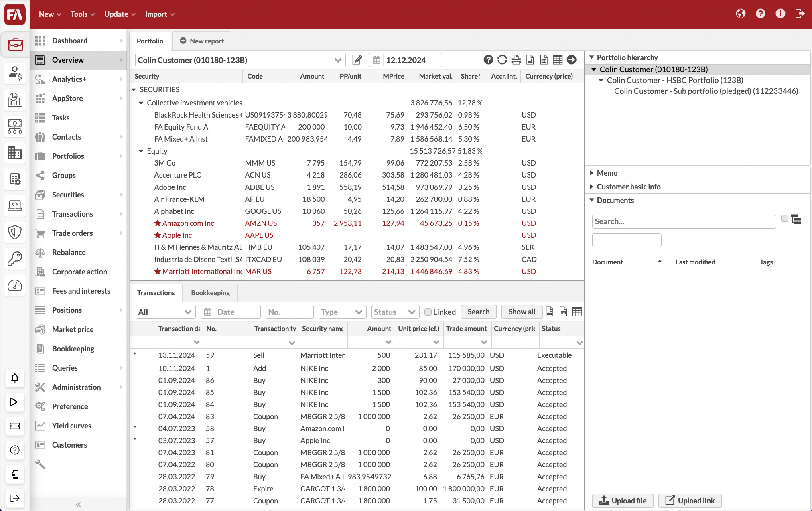
Task: Expand the Memo section
Action: pos(592,173)
